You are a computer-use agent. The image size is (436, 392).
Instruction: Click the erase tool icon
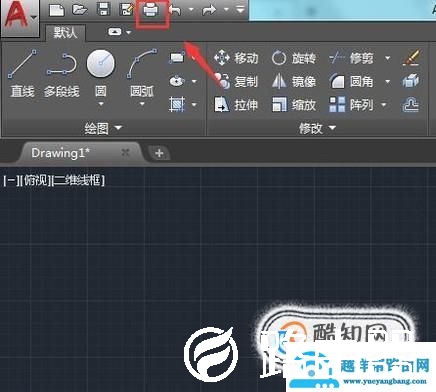tap(411, 58)
